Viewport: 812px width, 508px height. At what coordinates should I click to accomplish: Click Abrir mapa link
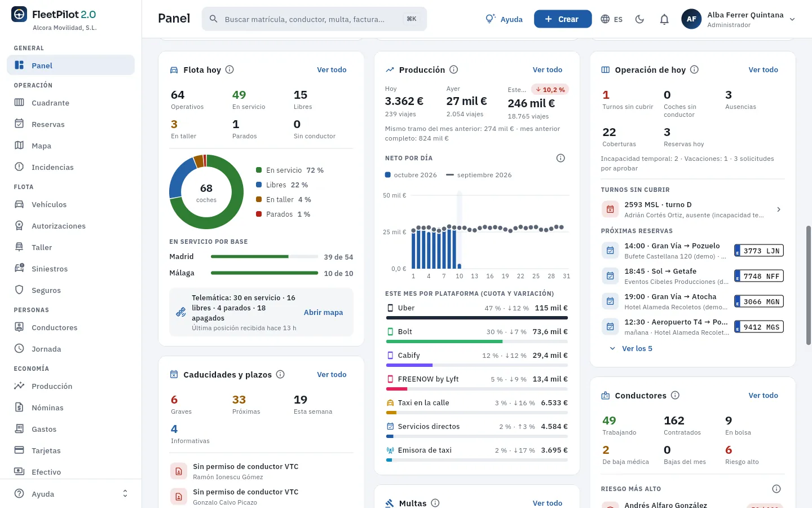[323, 312]
